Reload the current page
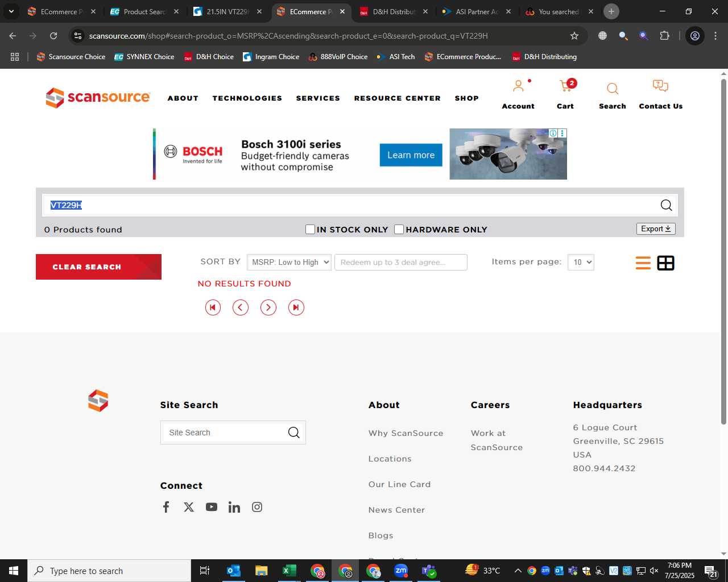Image resolution: width=728 pixels, height=582 pixels. (x=53, y=36)
